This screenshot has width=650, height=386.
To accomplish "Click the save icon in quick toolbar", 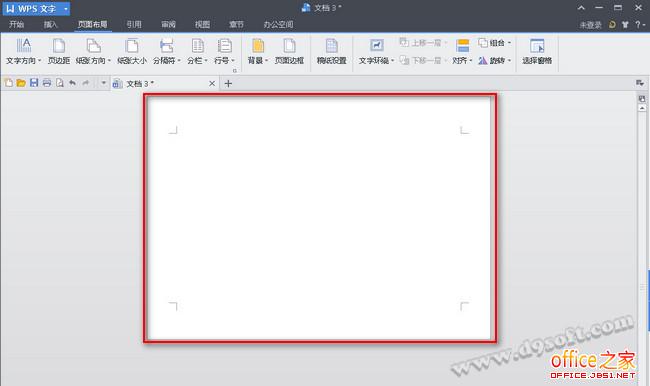I will click(x=34, y=83).
